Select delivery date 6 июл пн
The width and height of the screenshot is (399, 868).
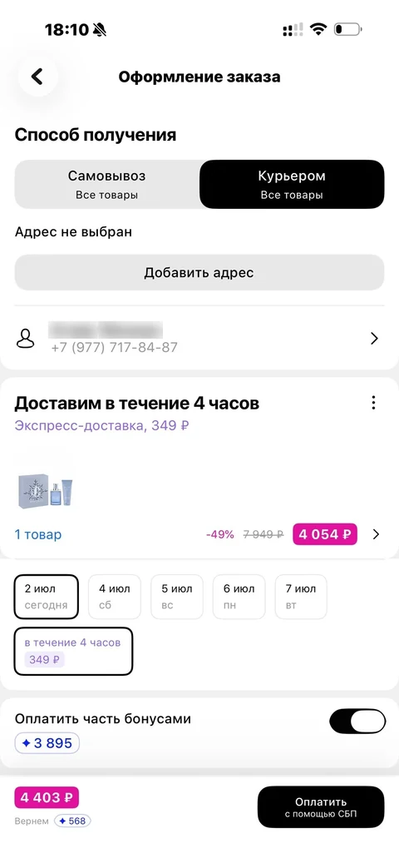(239, 597)
